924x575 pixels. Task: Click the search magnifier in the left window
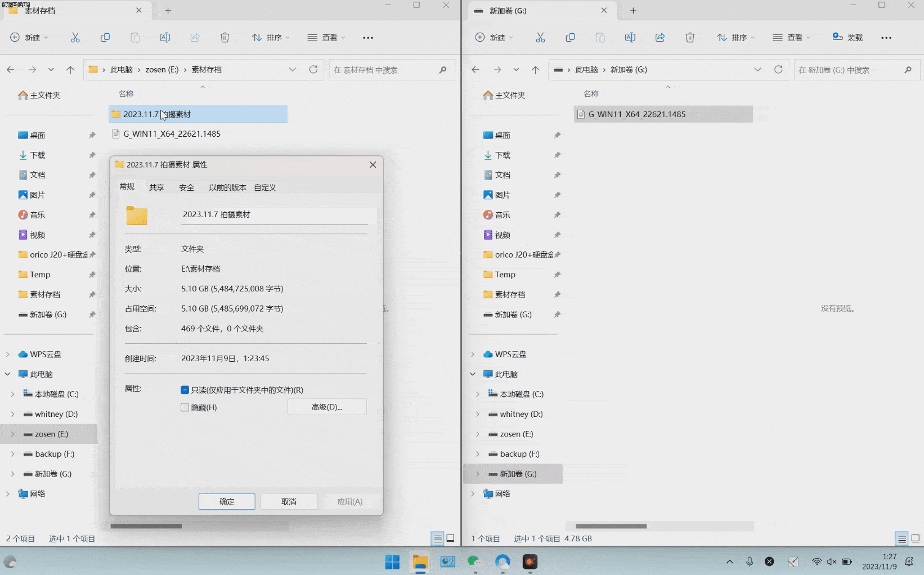coord(443,70)
